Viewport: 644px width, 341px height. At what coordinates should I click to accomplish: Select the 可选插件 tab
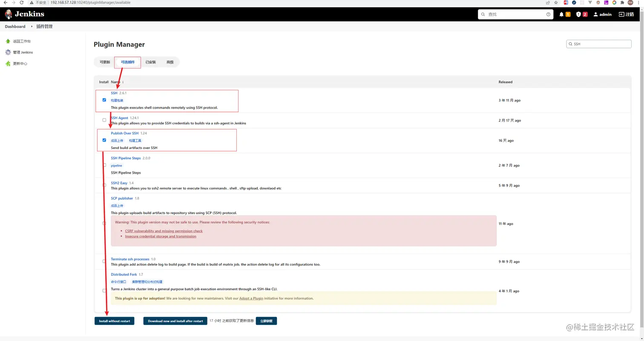point(128,62)
